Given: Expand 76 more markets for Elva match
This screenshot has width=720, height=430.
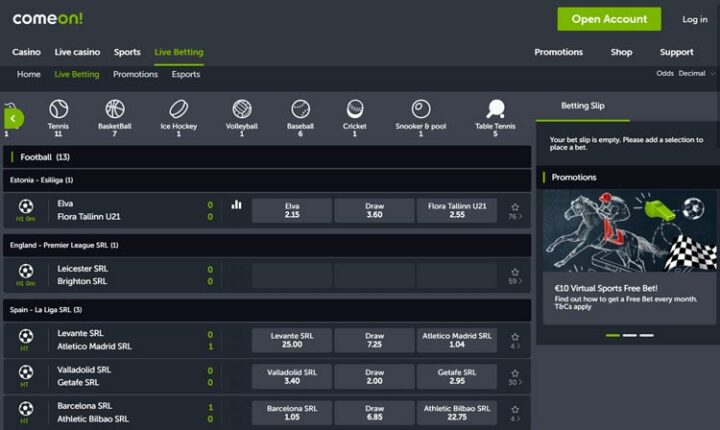Looking at the screenshot, I should point(515,216).
